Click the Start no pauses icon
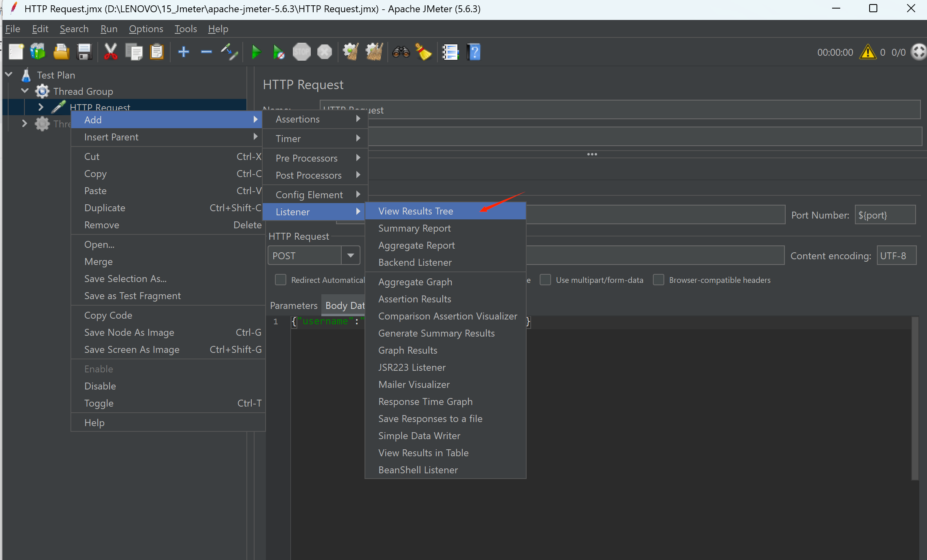The height and width of the screenshot is (560, 927). pos(279,52)
